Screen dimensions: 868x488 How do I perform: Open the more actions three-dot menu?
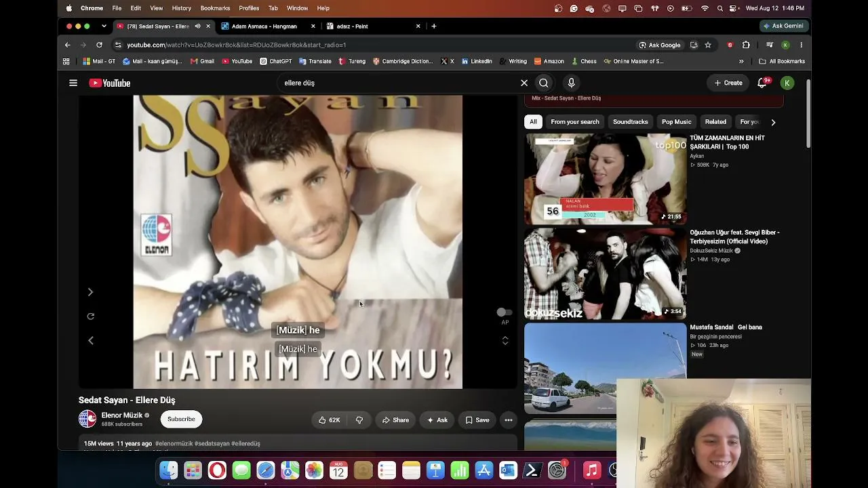pyautogui.click(x=509, y=420)
